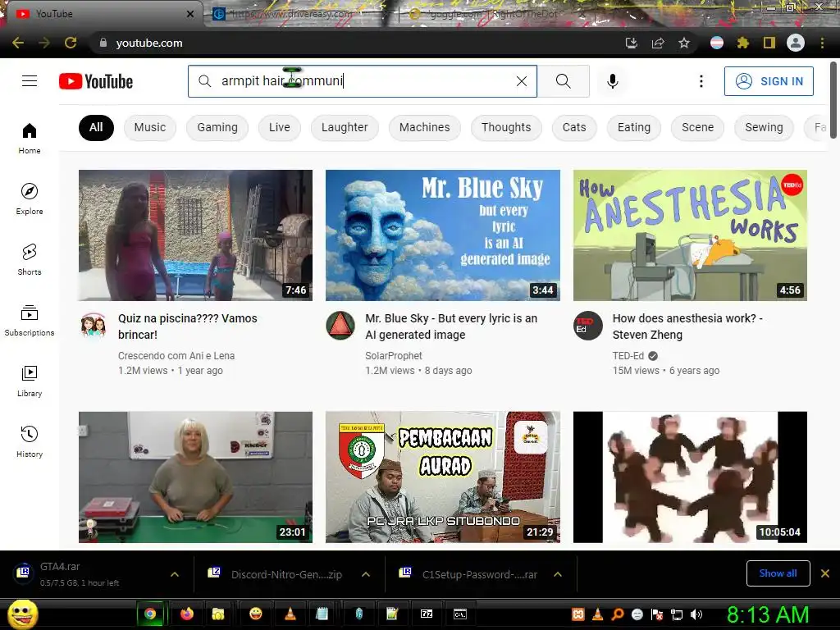Close the YouTube browser tab
Viewport: 840px width, 630px height.
pos(190,14)
